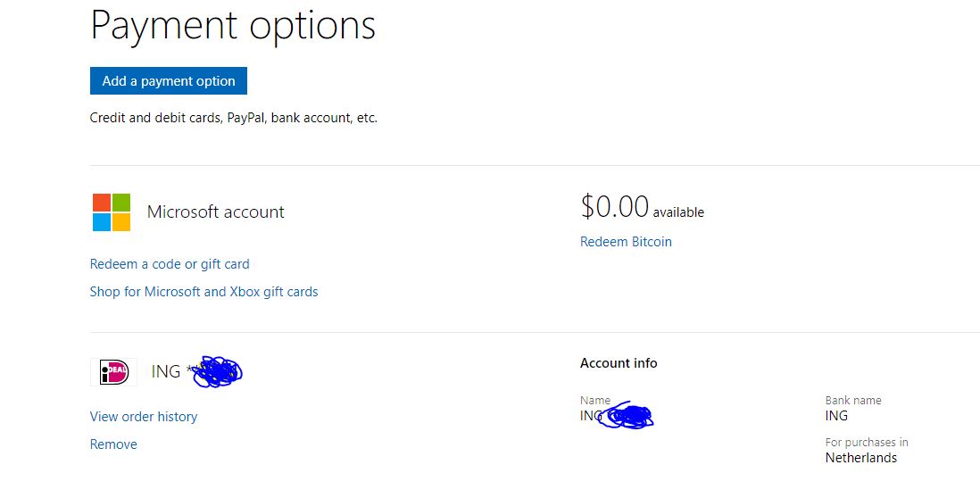Click the $0.00 balance amount
980x498 pixels.
click(x=614, y=207)
